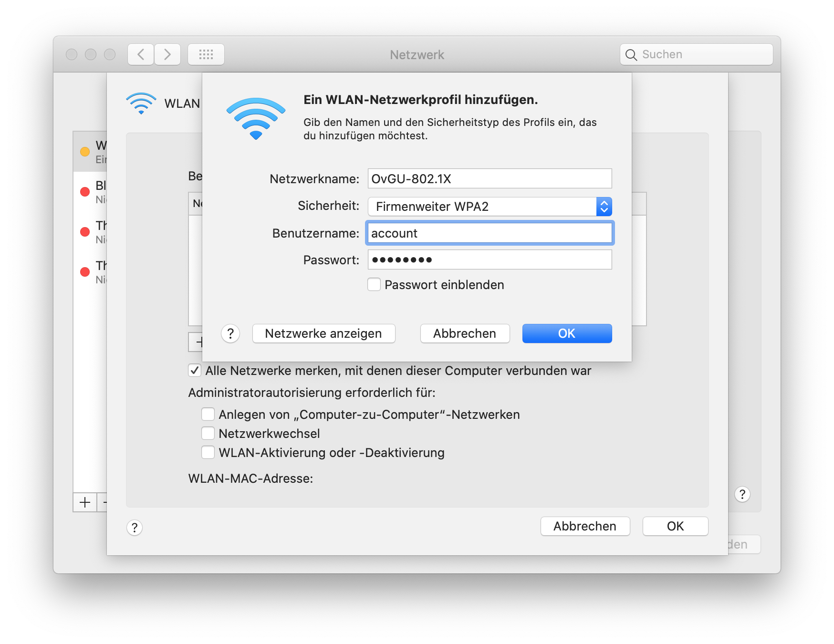The height and width of the screenshot is (644, 834).
Task: Click the Firmenweiter WPA2 popup arrows
Action: (605, 206)
